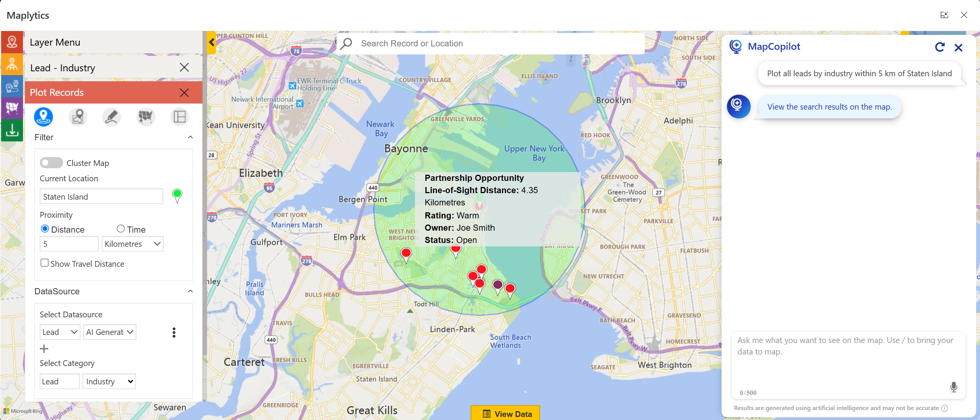Viewport: 980px width, 420px height.
Task: Select the Time proximity radio button
Action: [121, 229]
